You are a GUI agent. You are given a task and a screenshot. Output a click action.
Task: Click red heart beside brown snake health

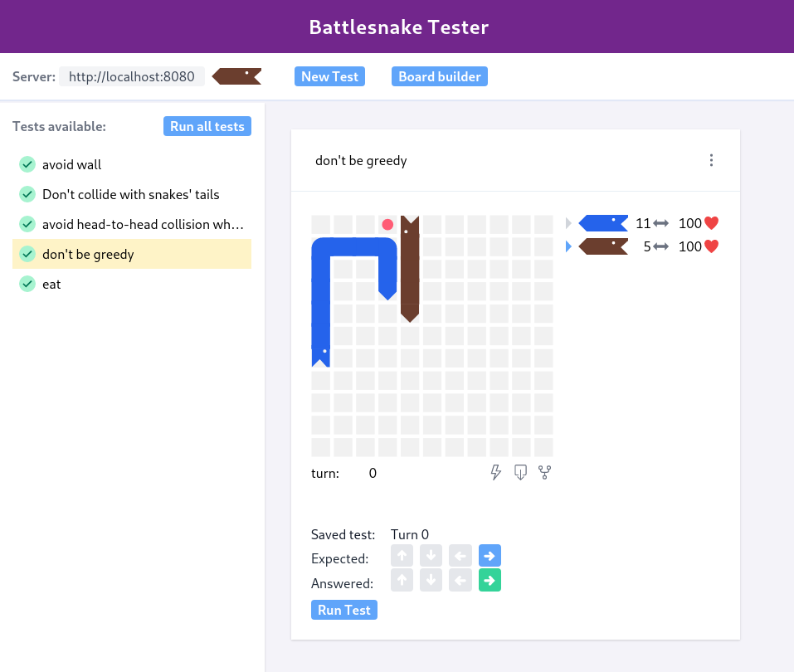[712, 246]
